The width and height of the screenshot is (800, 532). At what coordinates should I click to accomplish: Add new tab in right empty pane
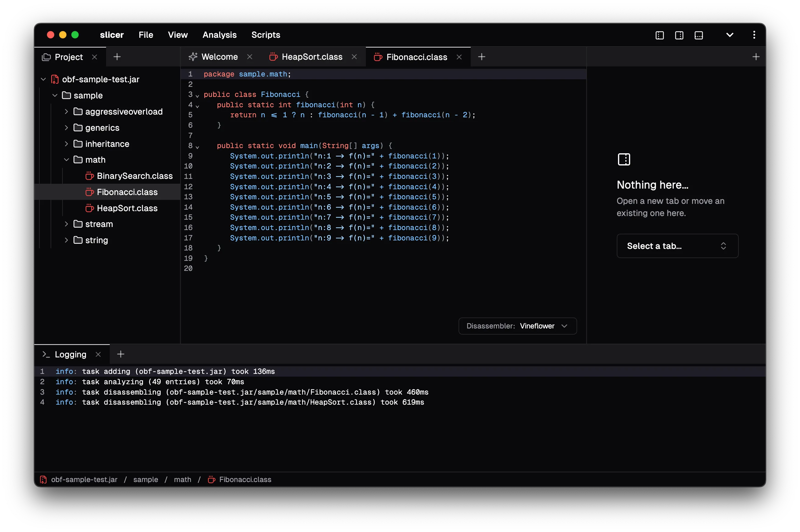(755, 57)
